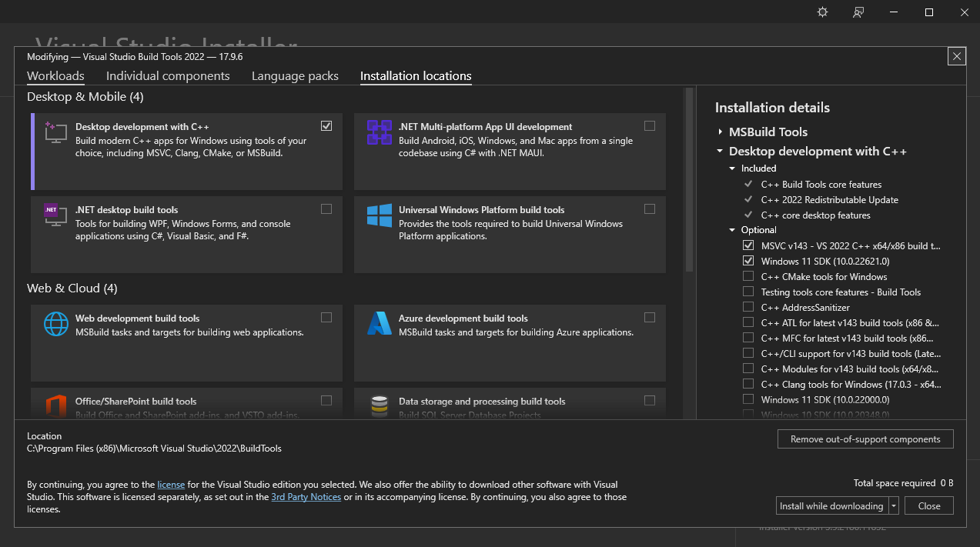Click Remove out-of-support components button

coord(866,439)
